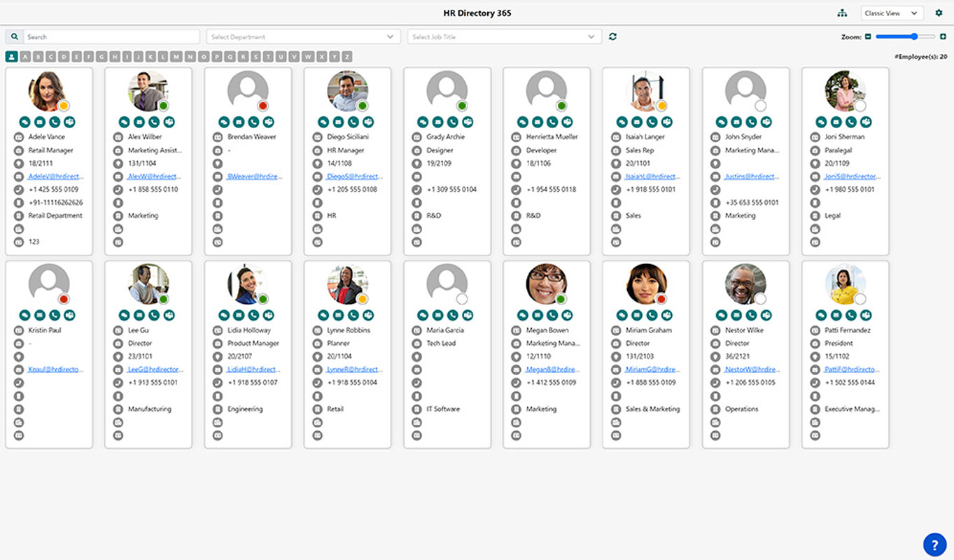Image resolution: width=954 pixels, height=560 pixels.
Task: Click Joni Sherman's job title Paralegal
Action: pyautogui.click(x=839, y=150)
